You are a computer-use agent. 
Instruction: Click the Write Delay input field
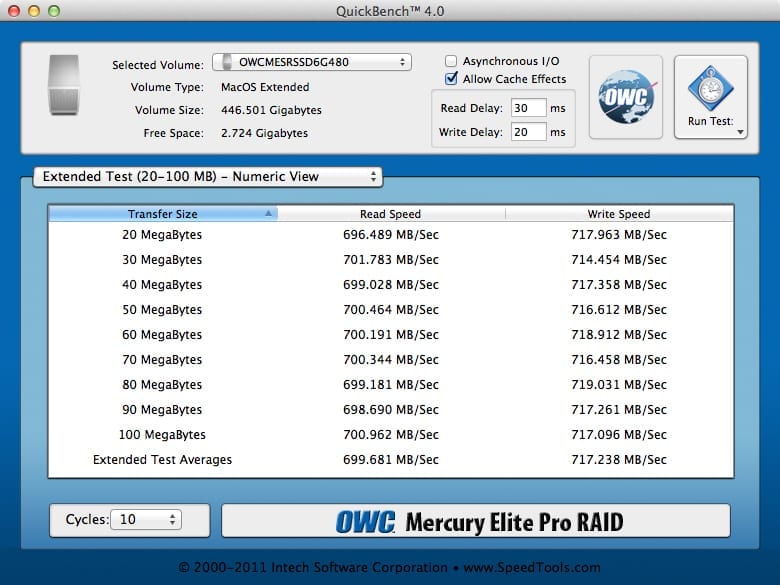[x=528, y=132]
